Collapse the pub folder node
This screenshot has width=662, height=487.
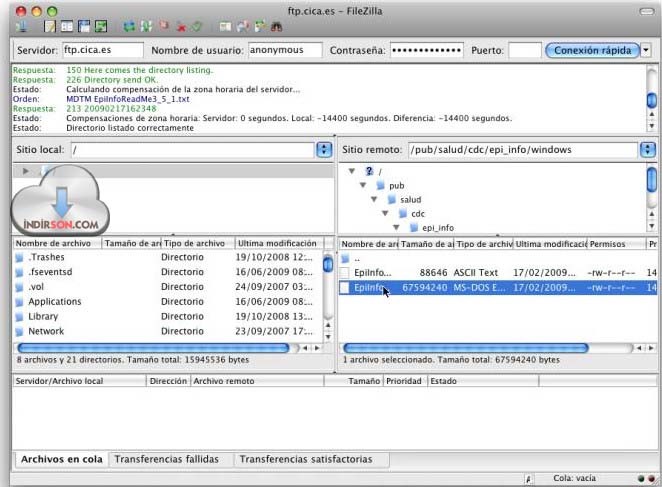click(363, 185)
